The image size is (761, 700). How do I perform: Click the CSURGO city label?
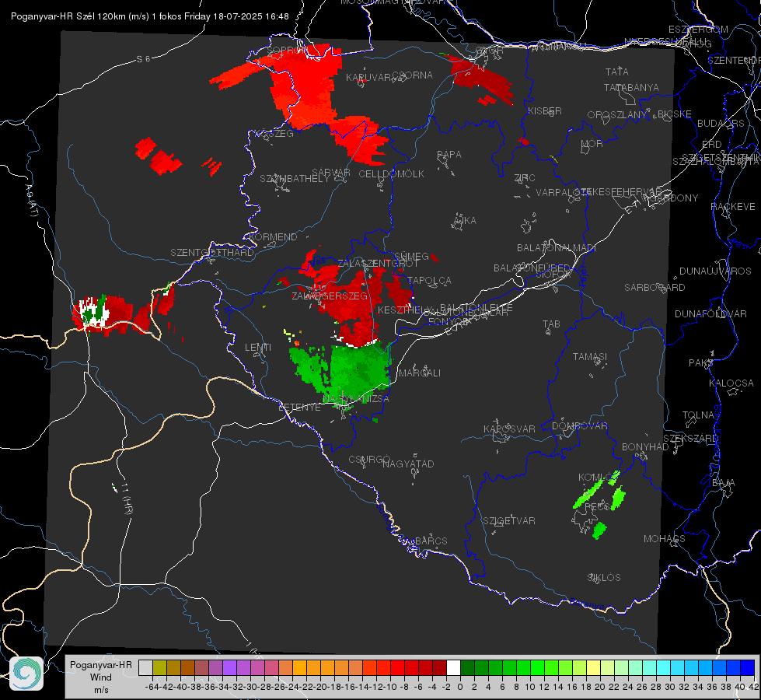point(369,460)
